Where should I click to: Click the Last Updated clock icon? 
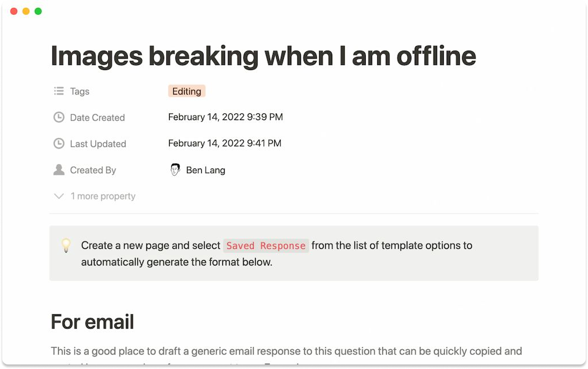59,143
